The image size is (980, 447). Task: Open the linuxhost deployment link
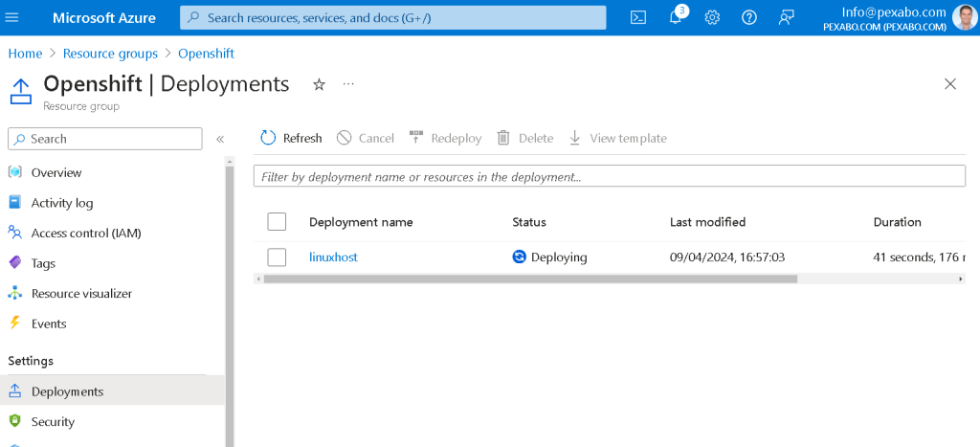(333, 257)
